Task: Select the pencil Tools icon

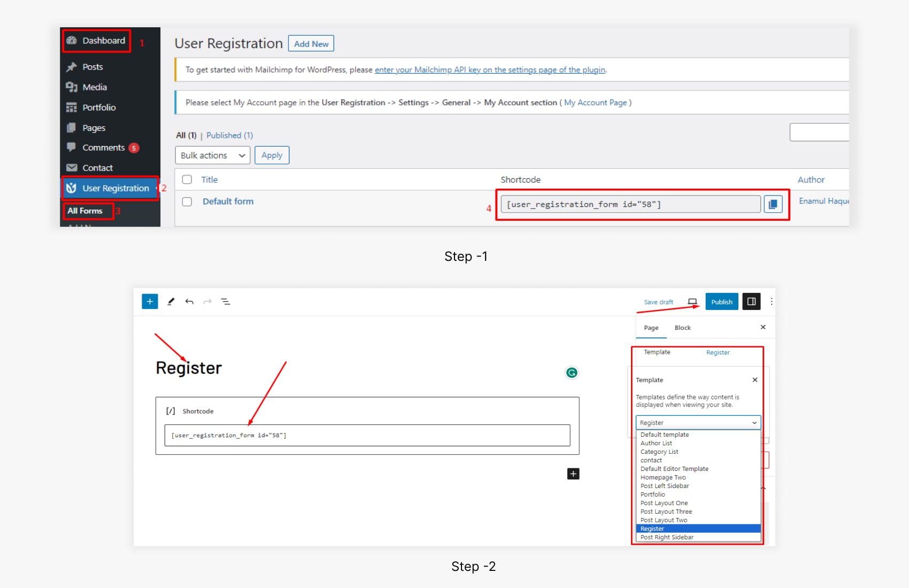Action: [x=171, y=301]
